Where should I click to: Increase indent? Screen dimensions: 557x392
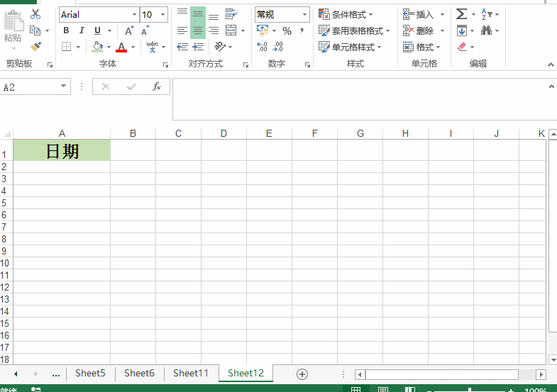click(x=198, y=47)
